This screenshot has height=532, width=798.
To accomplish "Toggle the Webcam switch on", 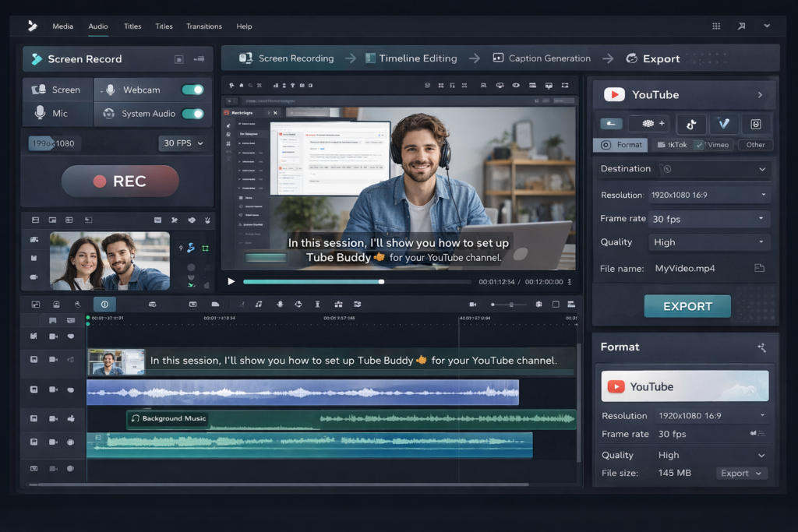I will point(191,89).
